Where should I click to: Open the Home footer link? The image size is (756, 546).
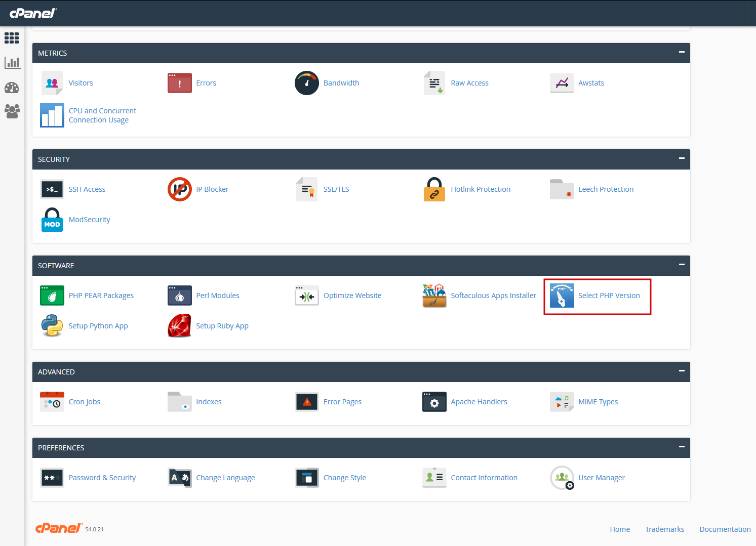pyautogui.click(x=620, y=529)
